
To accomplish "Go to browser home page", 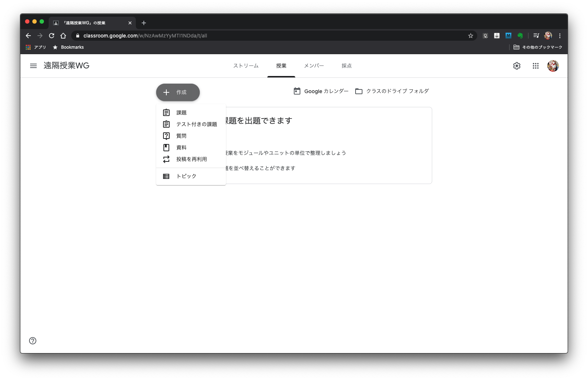I will pyautogui.click(x=63, y=36).
